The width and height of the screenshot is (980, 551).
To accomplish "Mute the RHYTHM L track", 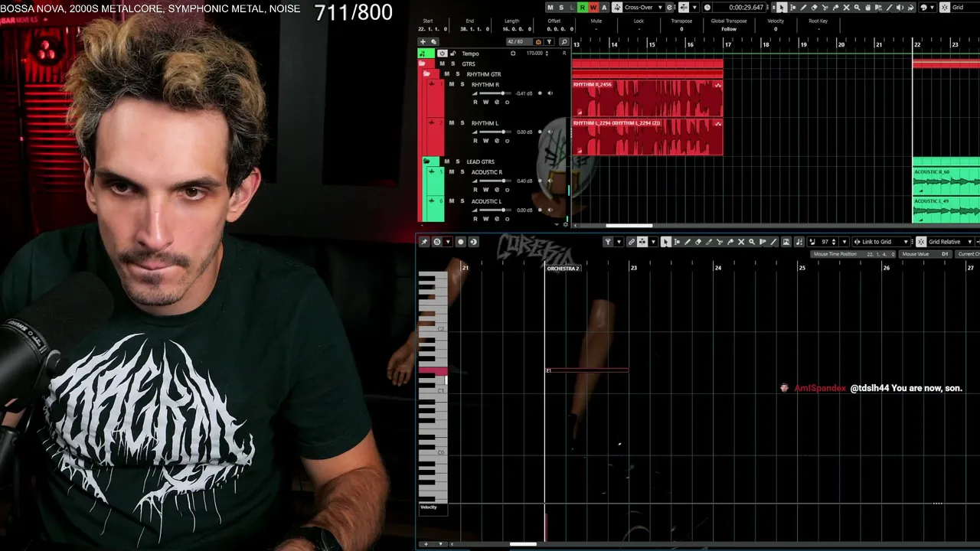I will click(x=451, y=122).
